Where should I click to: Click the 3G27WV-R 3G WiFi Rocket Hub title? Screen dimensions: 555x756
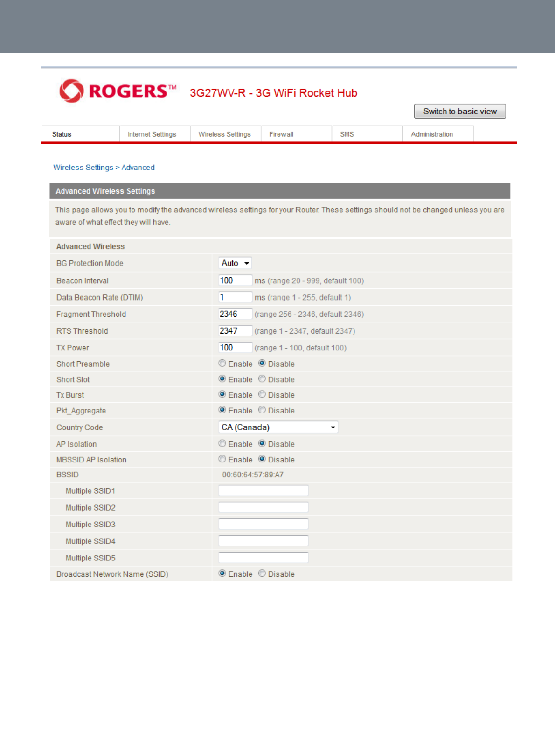click(x=273, y=93)
